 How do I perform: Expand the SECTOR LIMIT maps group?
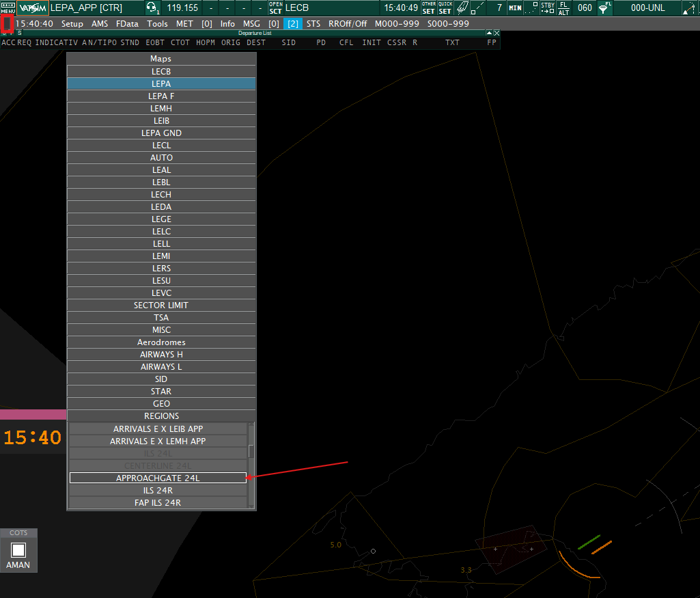[161, 305]
